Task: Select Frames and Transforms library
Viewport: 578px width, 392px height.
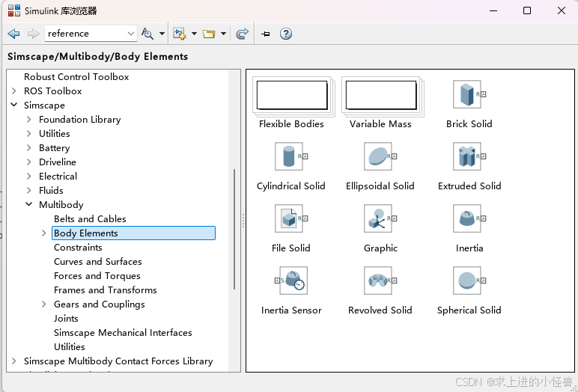Action: coord(105,290)
